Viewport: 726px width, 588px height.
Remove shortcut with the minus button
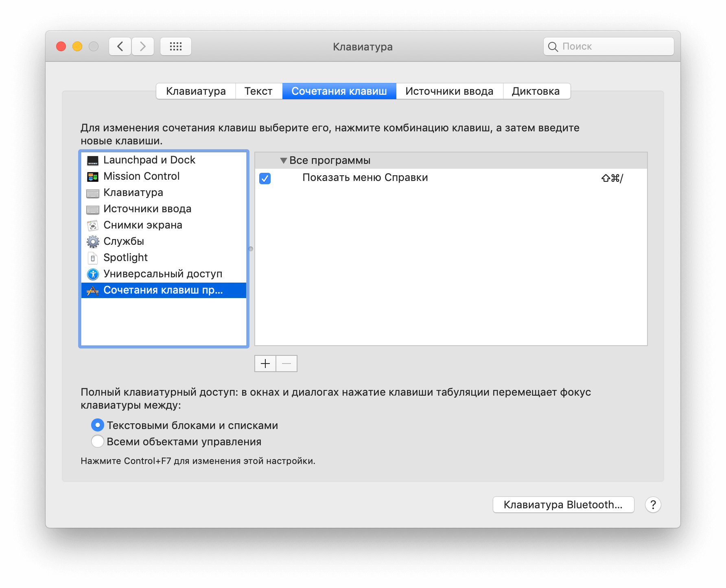pos(286,364)
